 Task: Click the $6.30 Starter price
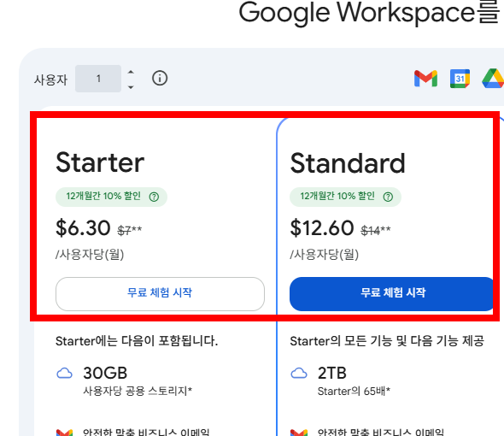point(83,228)
